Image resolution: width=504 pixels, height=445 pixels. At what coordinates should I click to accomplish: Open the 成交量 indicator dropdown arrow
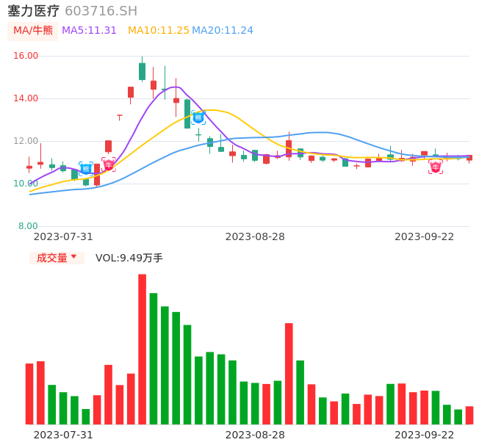click(73, 257)
